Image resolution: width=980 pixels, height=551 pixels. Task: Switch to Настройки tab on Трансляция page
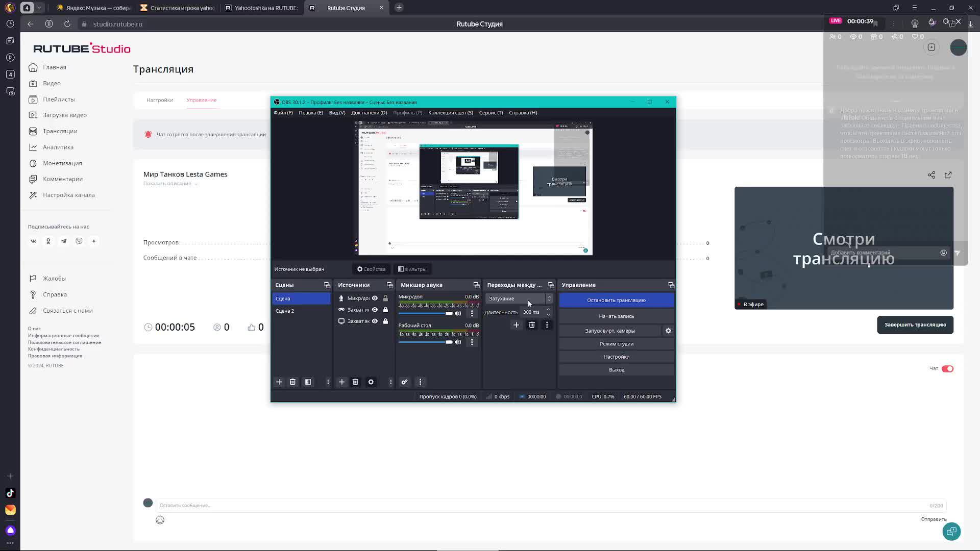160,100
